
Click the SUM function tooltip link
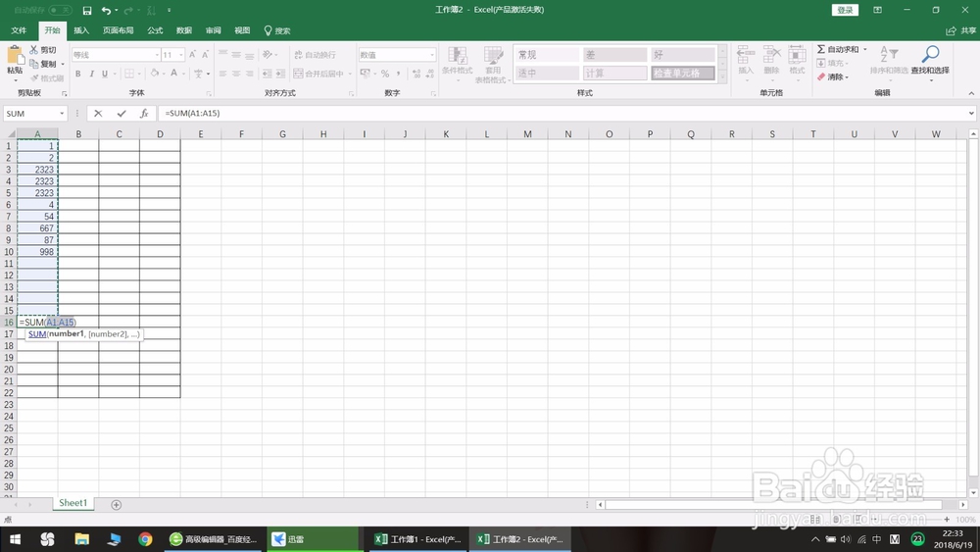[x=37, y=334]
